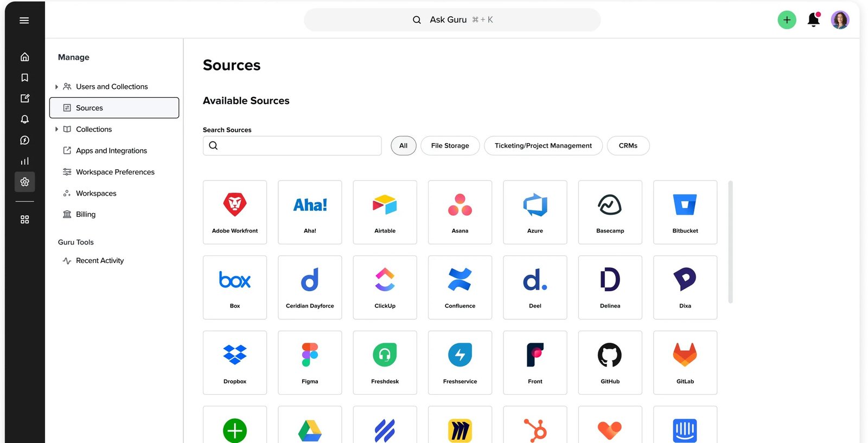This screenshot has height=443, width=868.
Task: Filter sources by CRMs
Action: [x=628, y=145]
